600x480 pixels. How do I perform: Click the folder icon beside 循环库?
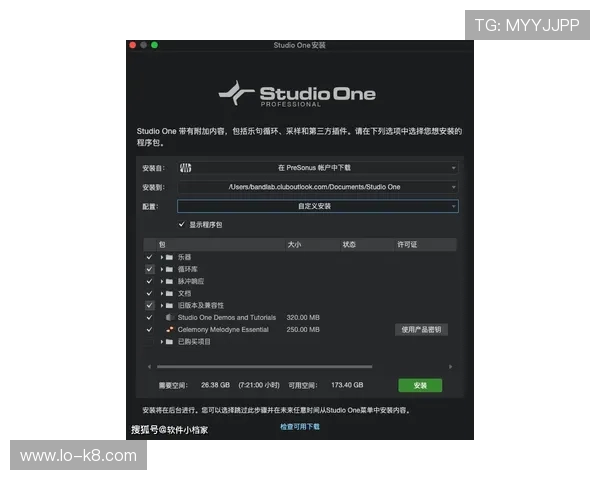(169, 269)
